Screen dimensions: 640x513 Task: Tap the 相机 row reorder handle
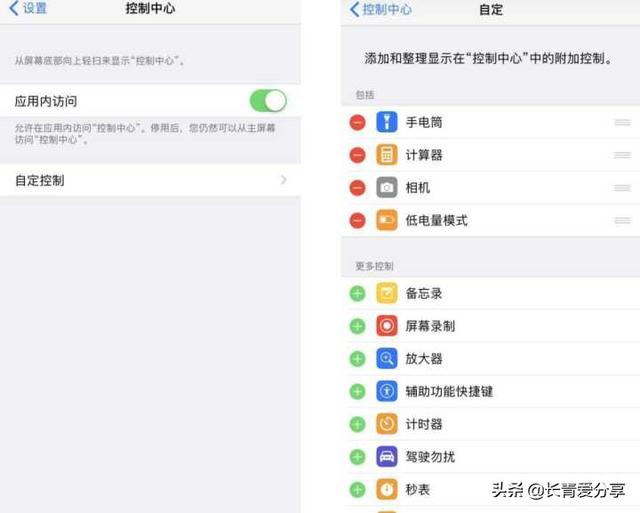(x=622, y=188)
